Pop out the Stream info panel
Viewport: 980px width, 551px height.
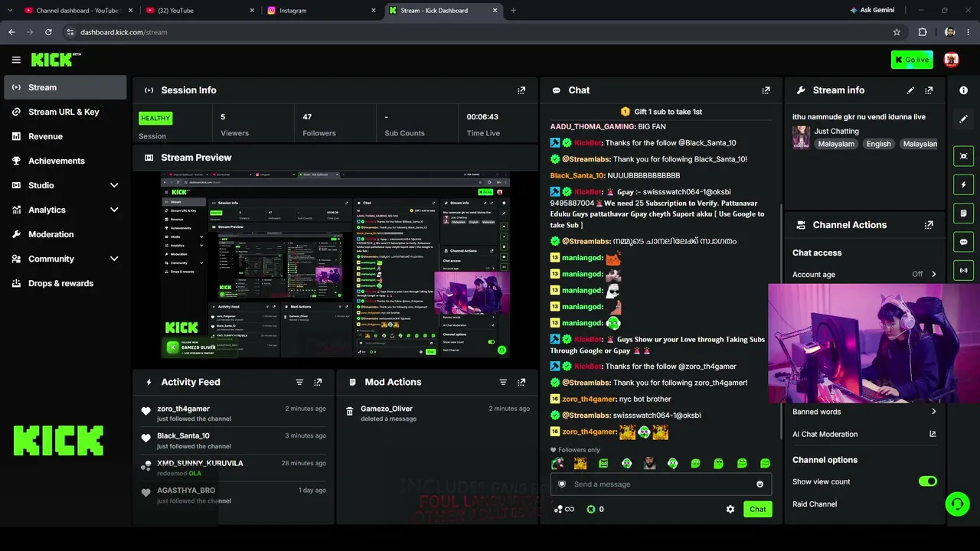(929, 90)
